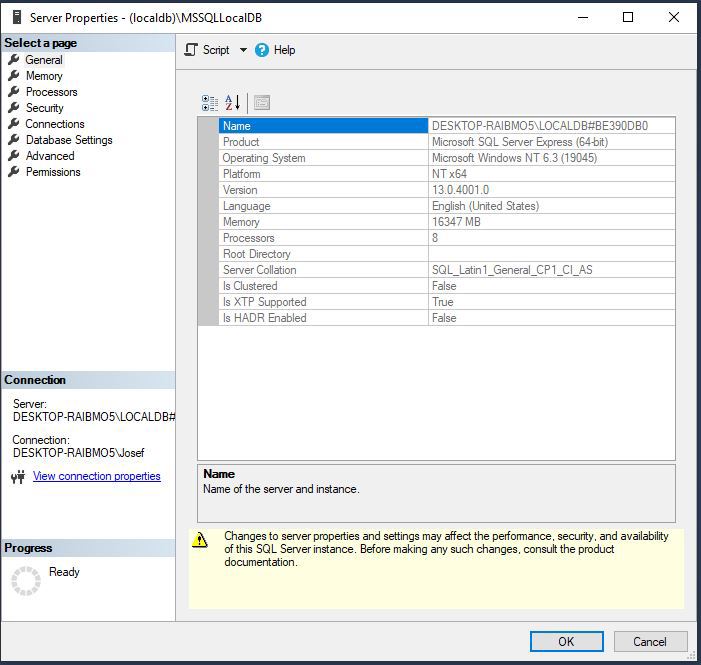Click the value DESKTOP-RAIBMO5\LOCALDB#BE390DB0
This screenshot has height=665, width=701.
click(x=540, y=126)
